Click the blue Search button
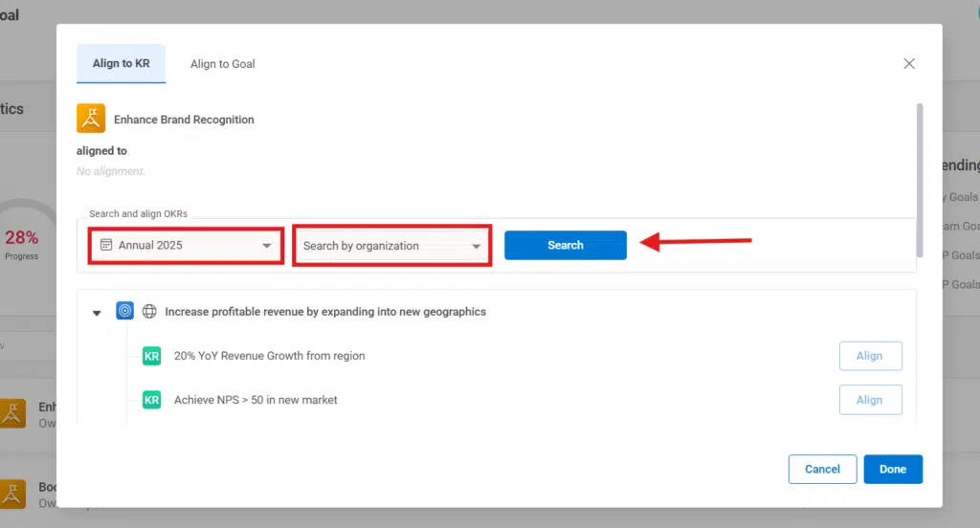This screenshot has width=980, height=528. 565,246
